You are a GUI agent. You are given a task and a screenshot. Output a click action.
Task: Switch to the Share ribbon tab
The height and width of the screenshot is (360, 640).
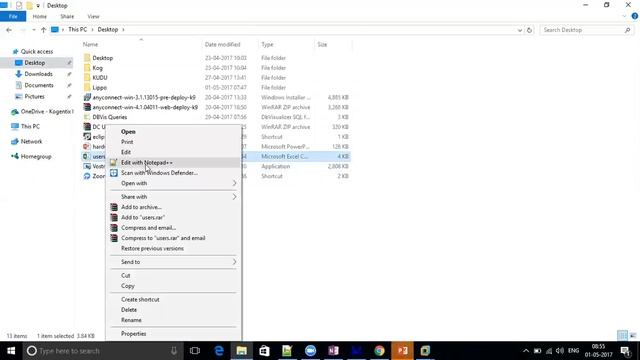[67, 16]
